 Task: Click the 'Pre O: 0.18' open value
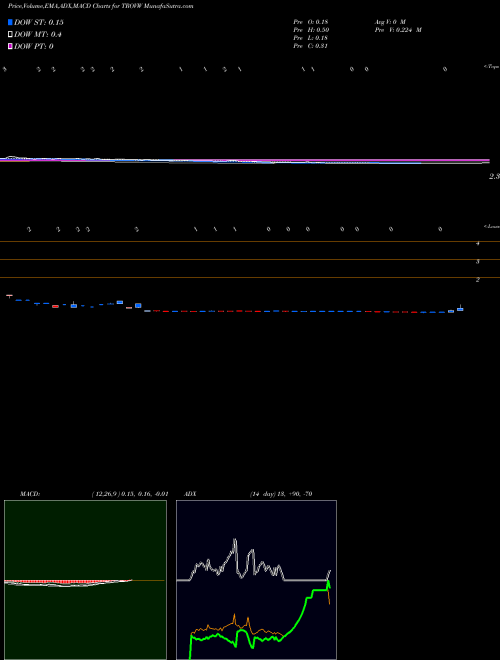[x=311, y=21]
